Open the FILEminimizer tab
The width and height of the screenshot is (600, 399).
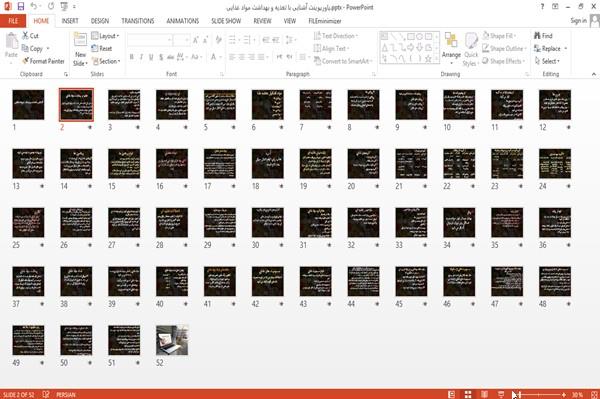(x=324, y=21)
